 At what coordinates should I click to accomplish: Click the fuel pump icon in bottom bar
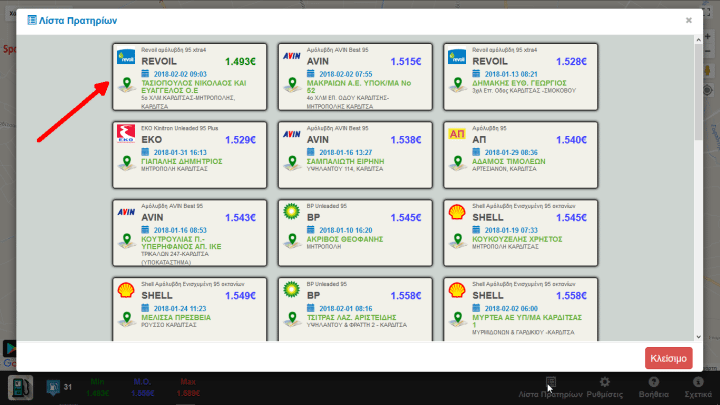tap(20, 388)
